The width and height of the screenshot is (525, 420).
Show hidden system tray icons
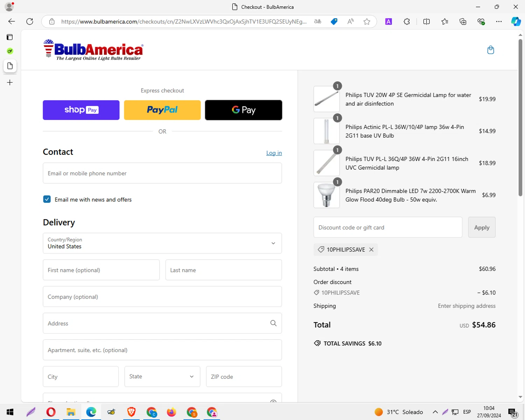pos(435,412)
